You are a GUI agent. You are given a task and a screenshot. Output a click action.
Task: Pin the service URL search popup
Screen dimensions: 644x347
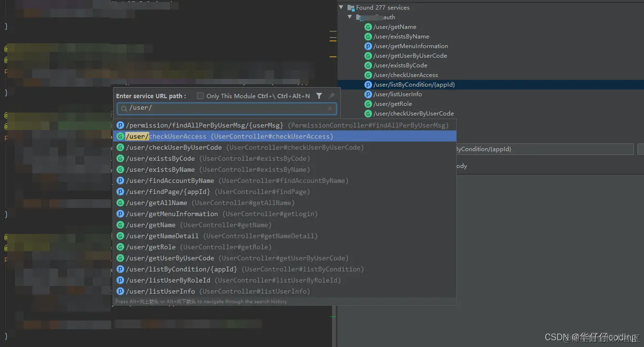click(331, 96)
